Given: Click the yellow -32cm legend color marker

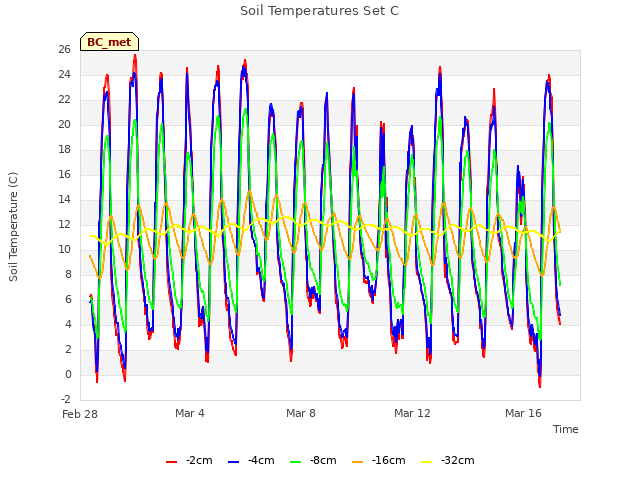Looking at the screenshot, I should click(427, 462).
